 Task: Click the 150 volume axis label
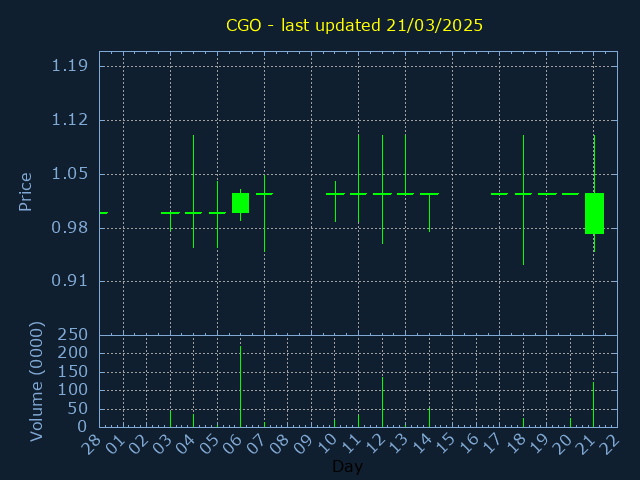[x=73, y=372]
